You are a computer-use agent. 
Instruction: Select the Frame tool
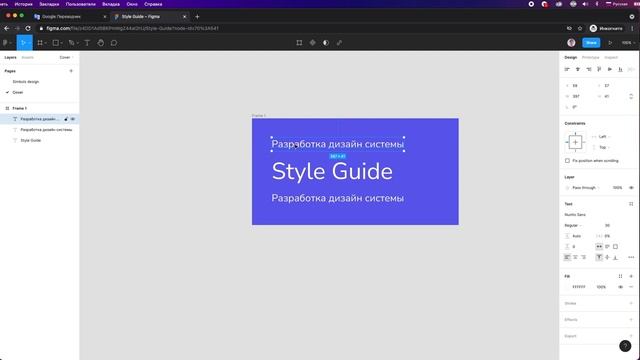[40, 43]
